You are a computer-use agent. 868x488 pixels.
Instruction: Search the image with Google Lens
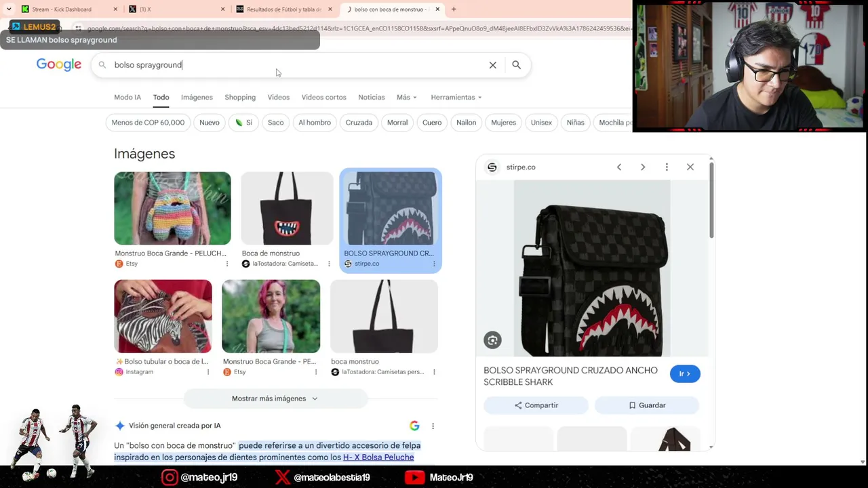(x=493, y=340)
